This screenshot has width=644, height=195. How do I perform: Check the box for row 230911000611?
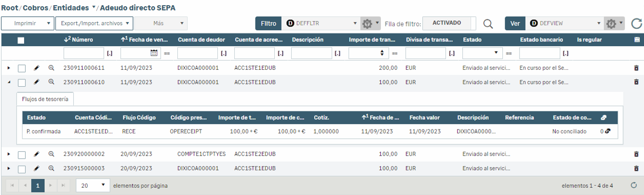22,68
